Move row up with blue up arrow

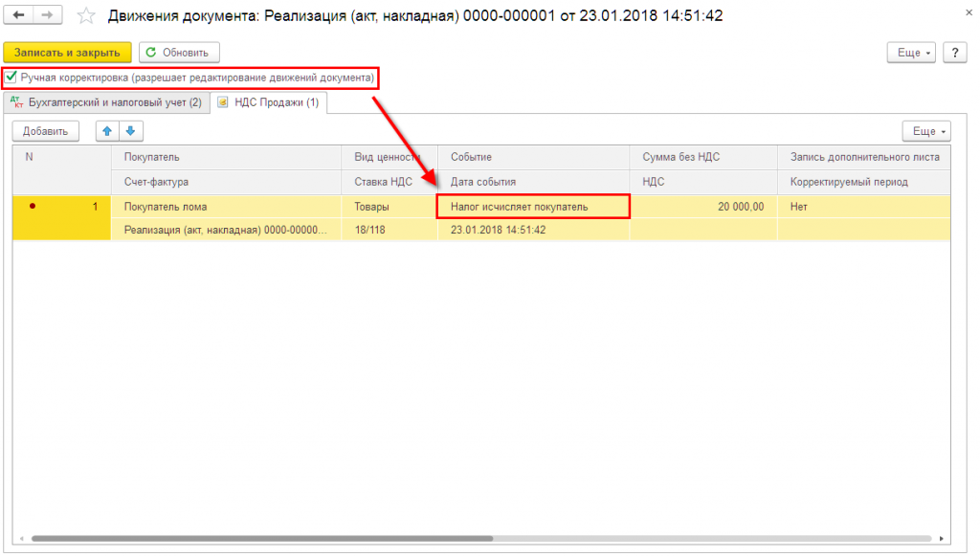tap(107, 131)
